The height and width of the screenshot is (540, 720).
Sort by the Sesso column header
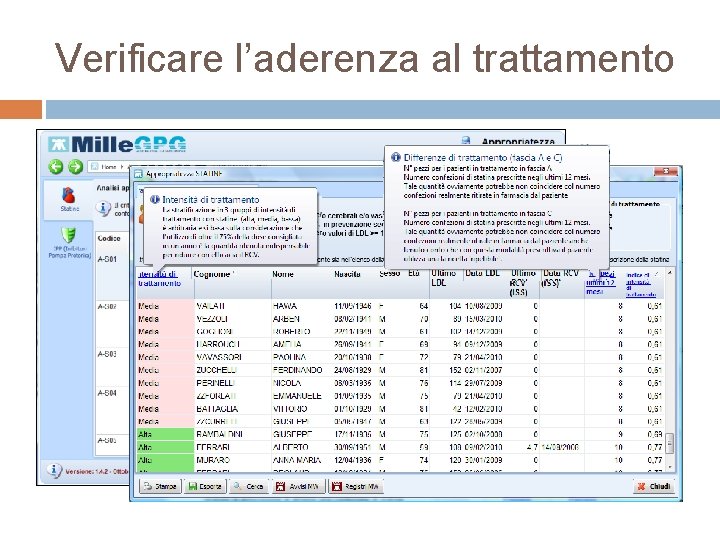[389, 274]
